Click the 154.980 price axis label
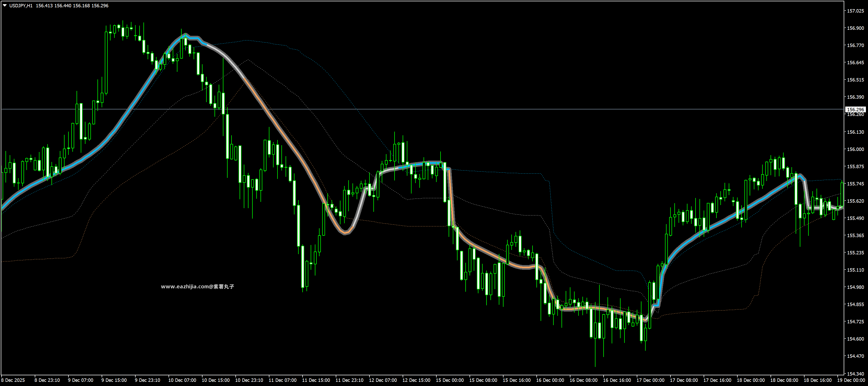Screen dimensions: 868x386 [855, 287]
